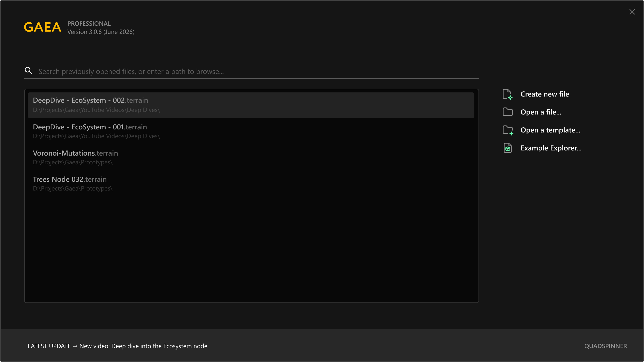Image resolution: width=644 pixels, height=362 pixels.
Task: Click the Open a template folder-plus icon
Action: (x=508, y=130)
